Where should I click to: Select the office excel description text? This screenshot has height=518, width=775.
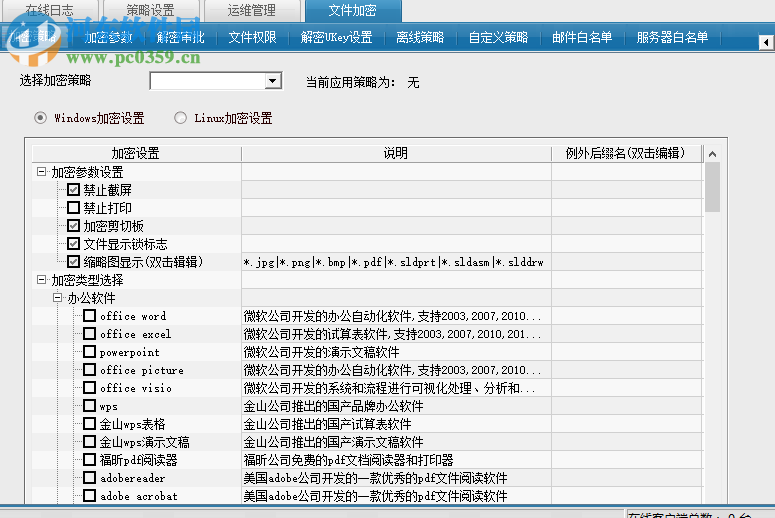tap(392, 334)
